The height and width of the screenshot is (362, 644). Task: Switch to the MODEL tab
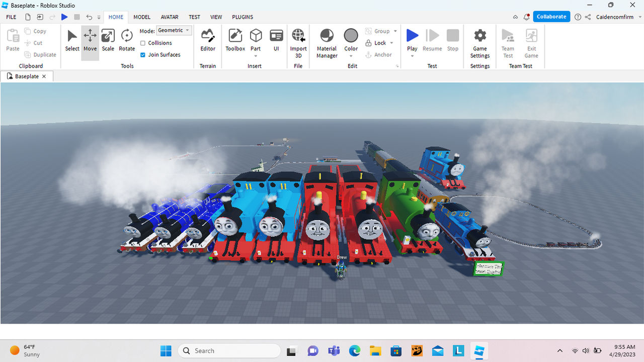(142, 17)
